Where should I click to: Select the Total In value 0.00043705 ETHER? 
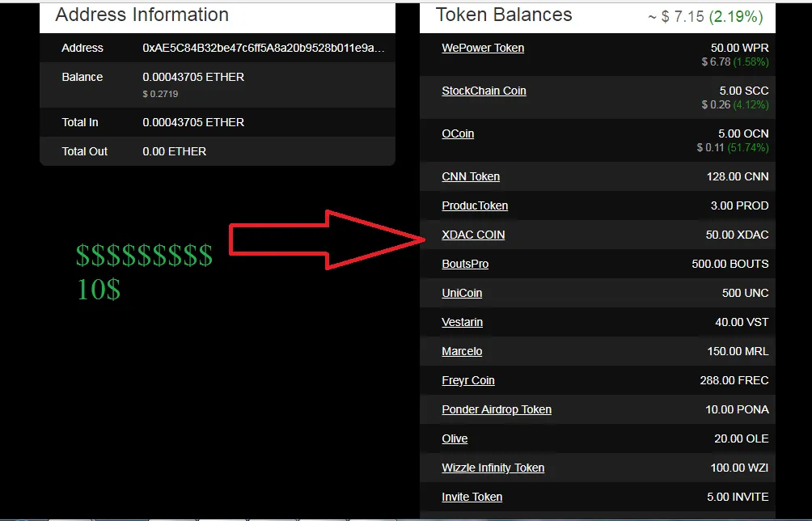pyautogui.click(x=193, y=122)
